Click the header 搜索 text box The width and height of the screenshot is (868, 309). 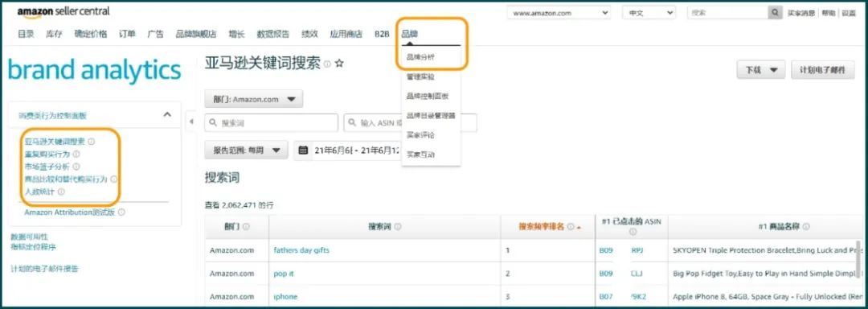pyautogui.click(x=728, y=13)
